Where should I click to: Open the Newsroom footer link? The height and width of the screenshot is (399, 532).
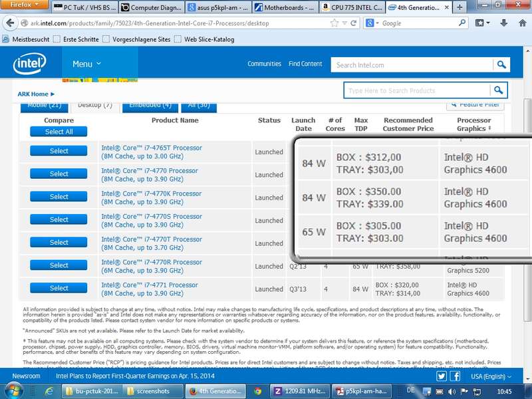coord(26,376)
